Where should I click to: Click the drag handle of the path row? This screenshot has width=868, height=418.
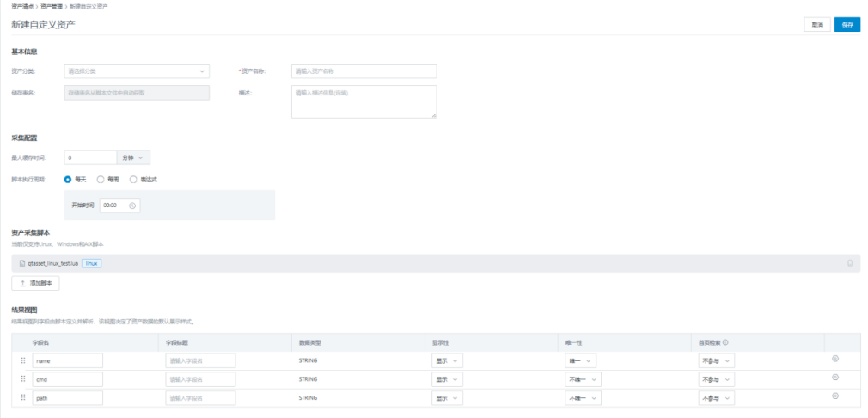pyautogui.click(x=23, y=397)
